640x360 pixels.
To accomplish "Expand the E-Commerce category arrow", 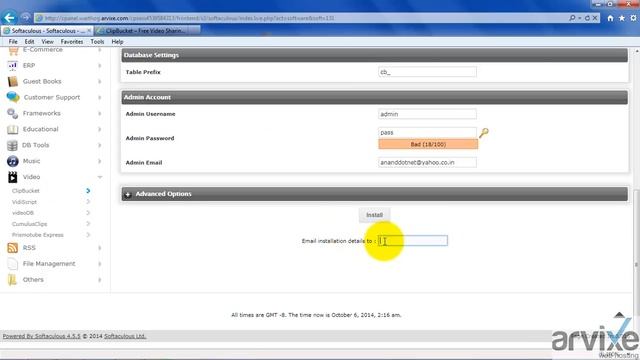I will coord(100,49).
